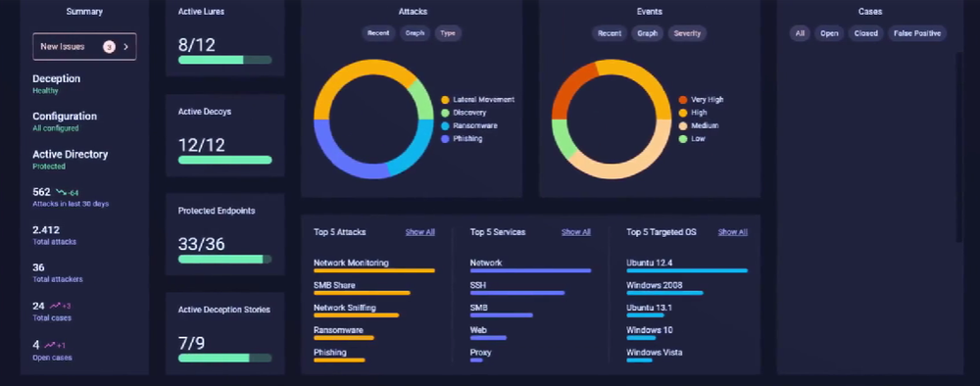The width and height of the screenshot is (980, 386).
Task: Open the New Issues chevron arrow
Action: click(x=125, y=47)
